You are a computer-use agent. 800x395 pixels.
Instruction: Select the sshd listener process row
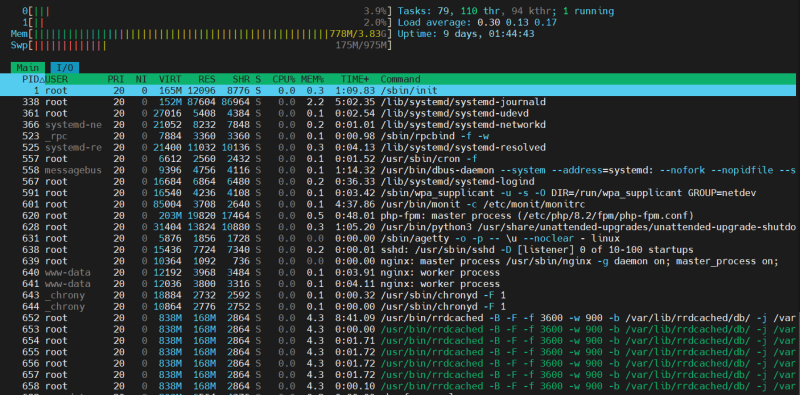[x=398, y=250]
